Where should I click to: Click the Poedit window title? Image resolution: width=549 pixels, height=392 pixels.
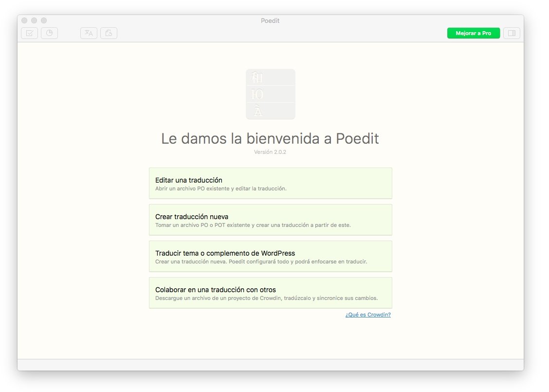coord(270,20)
